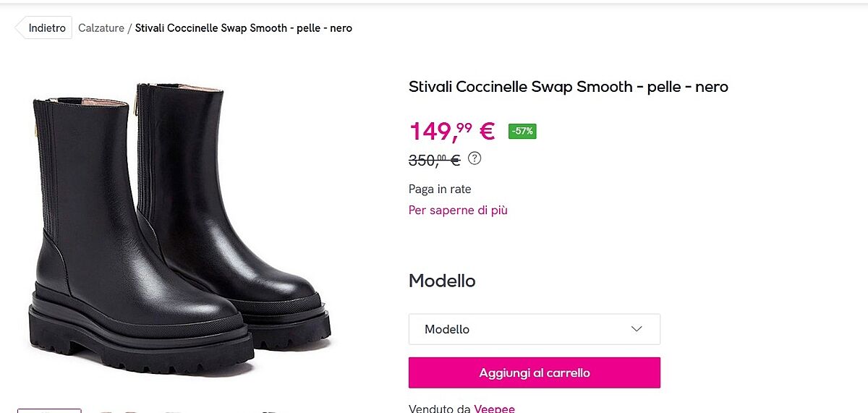Click the Modello section heading
Viewport: 868px width, 413px height.
pos(442,281)
